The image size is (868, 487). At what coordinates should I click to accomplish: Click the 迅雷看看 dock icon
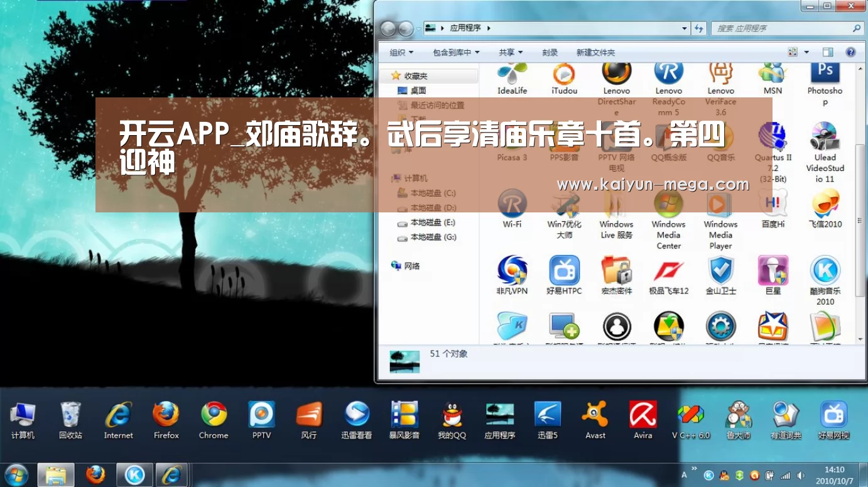pyautogui.click(x=357, y=420)
